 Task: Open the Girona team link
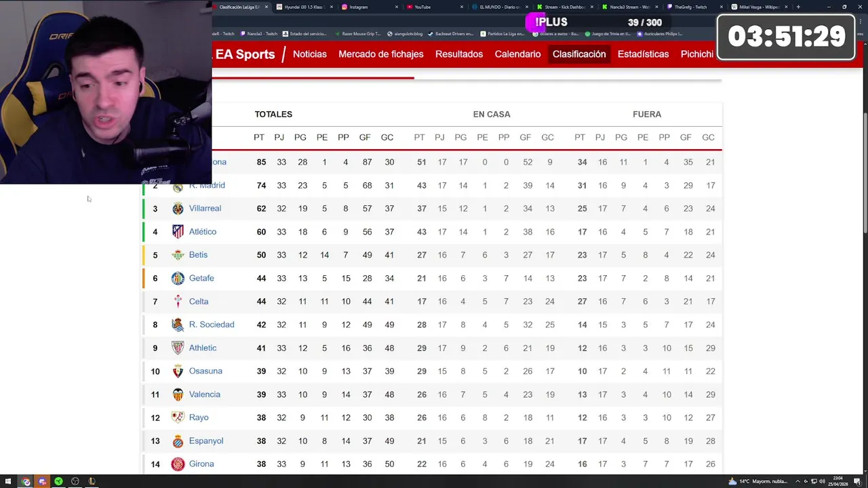pos(201,464)
